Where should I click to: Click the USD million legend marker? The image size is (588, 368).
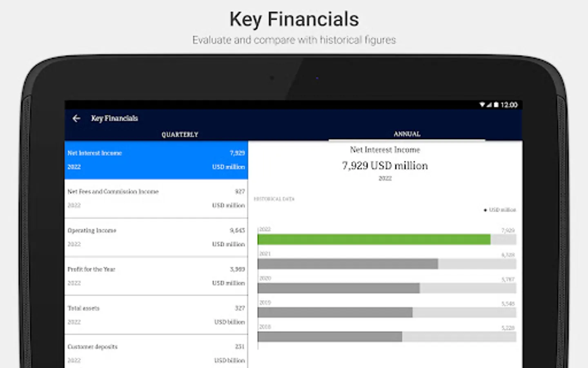485,210
